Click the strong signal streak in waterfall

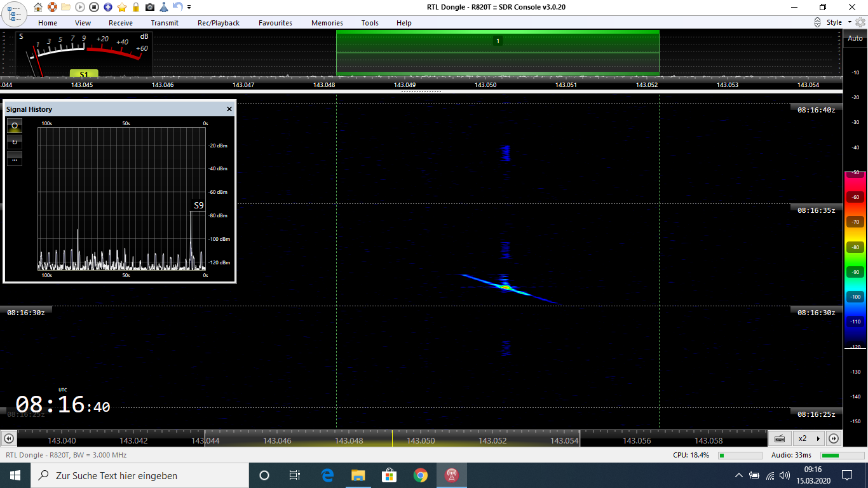click(x=506, y=287)
